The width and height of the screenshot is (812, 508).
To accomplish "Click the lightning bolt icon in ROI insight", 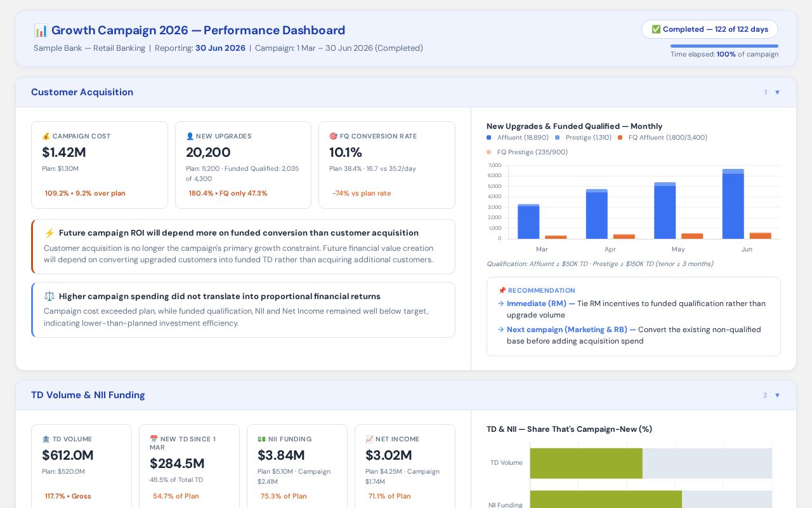I will (49, 233).
